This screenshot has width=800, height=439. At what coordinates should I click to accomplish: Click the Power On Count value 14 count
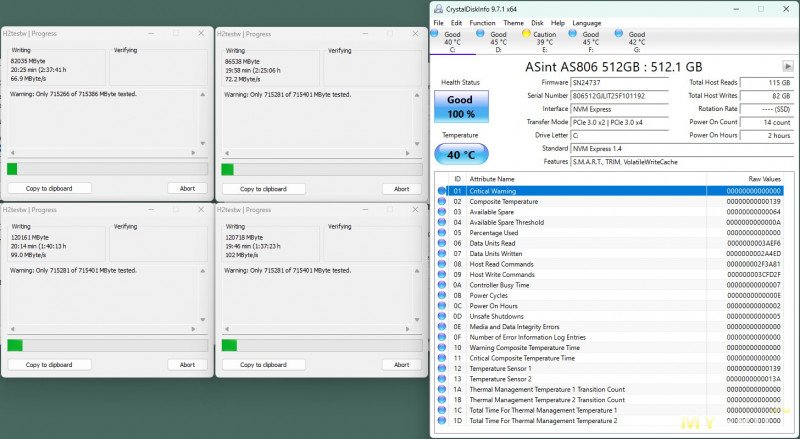766,122
